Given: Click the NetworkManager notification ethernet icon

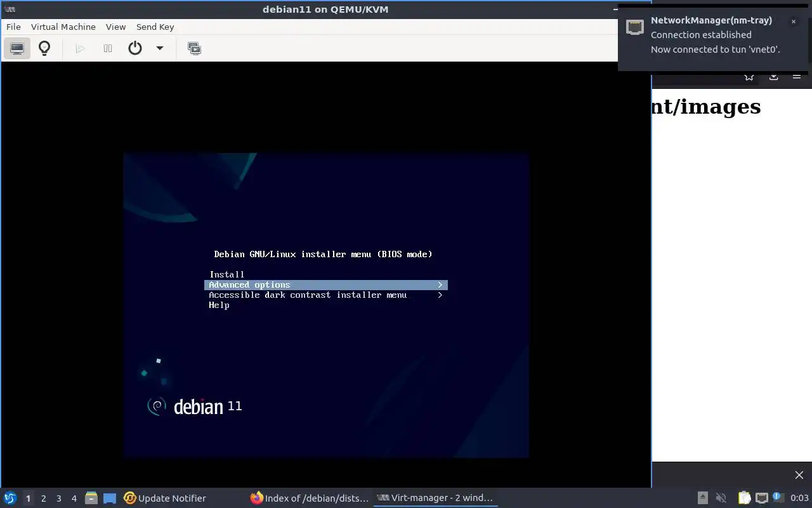Looking at the screenshot, I should pyautogui.click(x=634, y=27).
